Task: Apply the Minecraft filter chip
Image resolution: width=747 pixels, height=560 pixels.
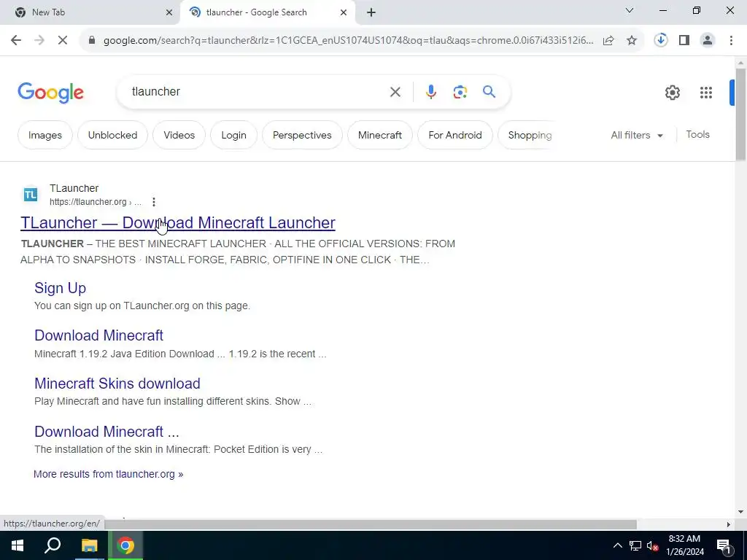Action: [x=379, y=135]
